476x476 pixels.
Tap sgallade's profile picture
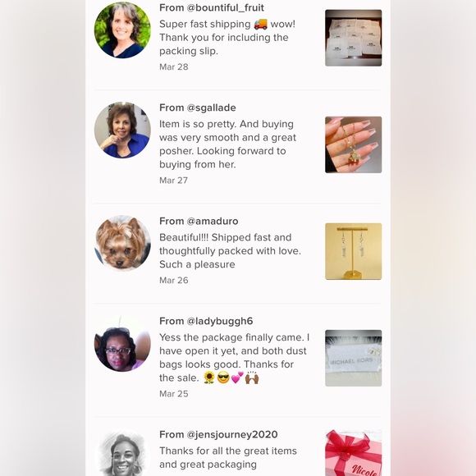coord(122,130)
